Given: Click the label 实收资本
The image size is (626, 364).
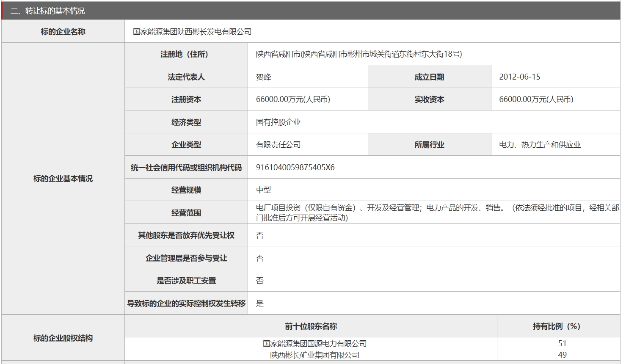Looking at the screenshot, I should (429, 99).
